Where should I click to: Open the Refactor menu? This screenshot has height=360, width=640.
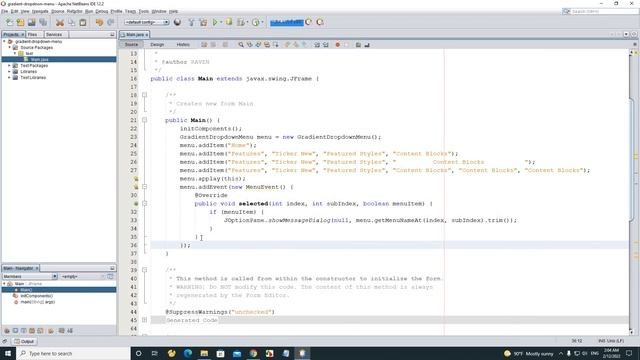click(74, 11)
